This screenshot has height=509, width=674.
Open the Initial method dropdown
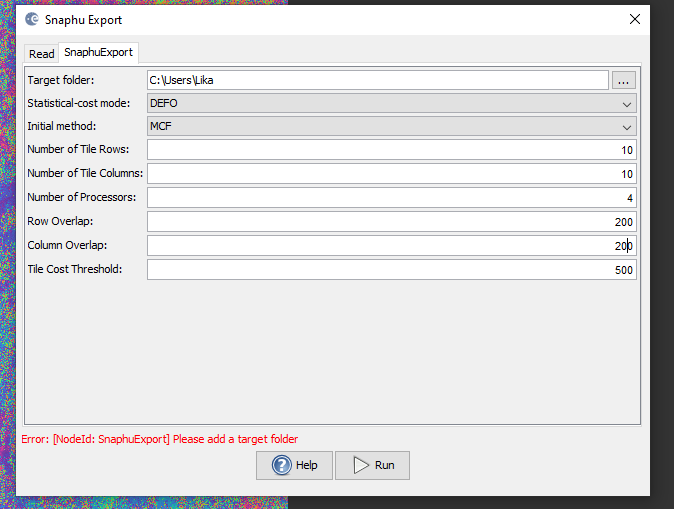pos(392,126)
